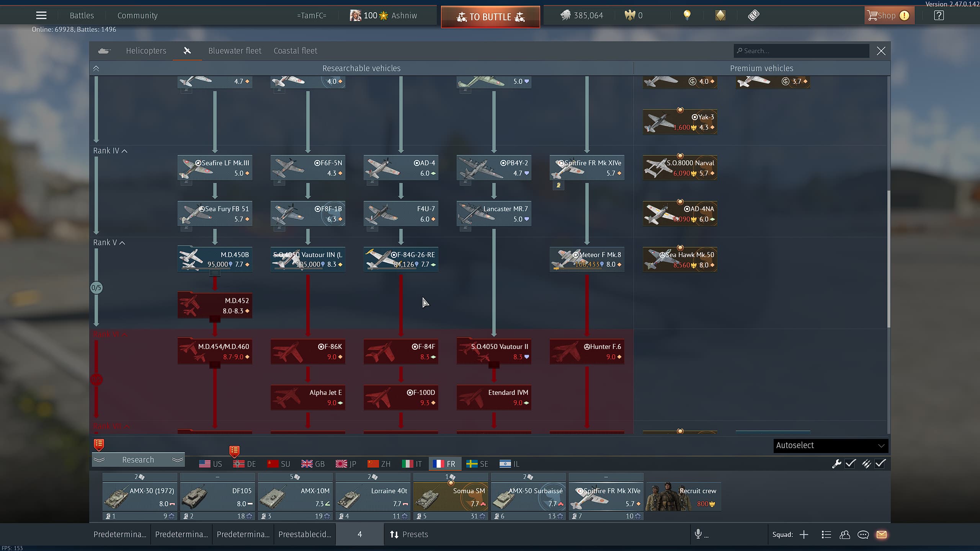The image size is (980, 551).
Task: Switch to the ground vehicles tank tab icon
Action: [x=104, y=51]
